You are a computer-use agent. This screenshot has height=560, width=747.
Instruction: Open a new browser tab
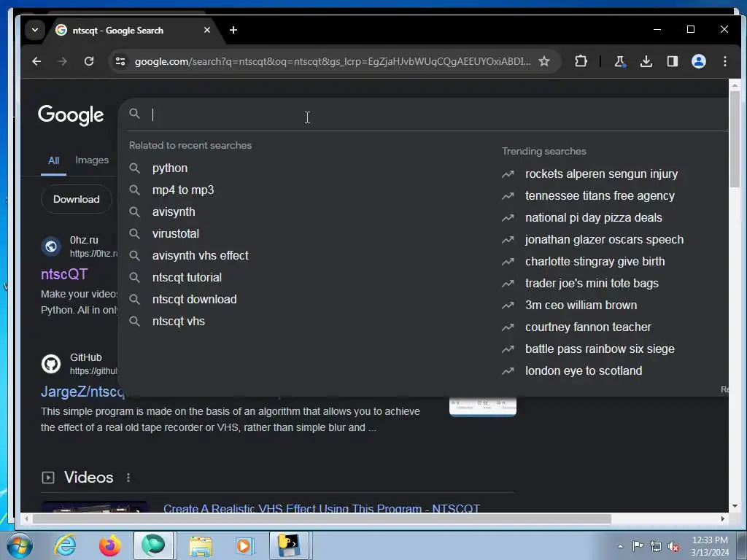pyautogui.click(x=233, y=30)
